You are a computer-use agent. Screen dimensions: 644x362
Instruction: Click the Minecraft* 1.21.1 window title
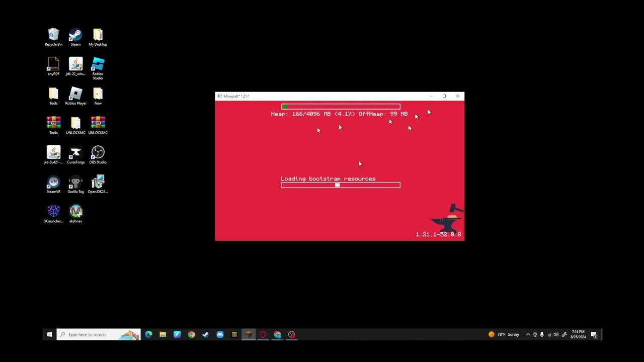236,96
